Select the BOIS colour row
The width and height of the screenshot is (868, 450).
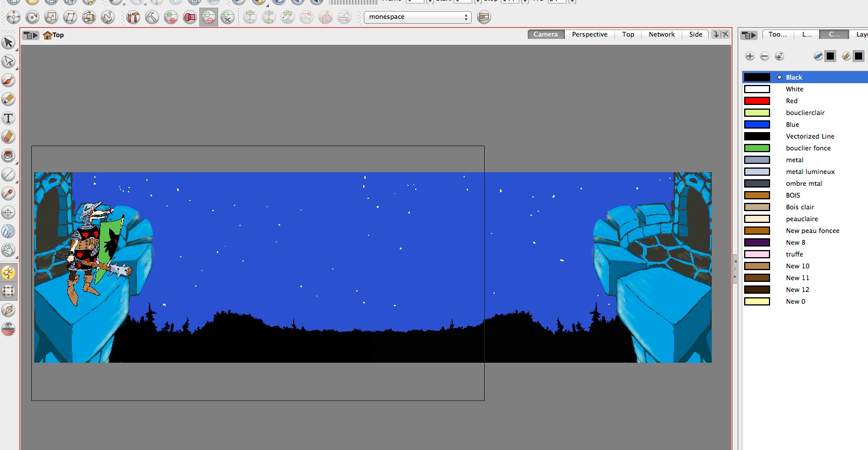[x=805, y=195]
